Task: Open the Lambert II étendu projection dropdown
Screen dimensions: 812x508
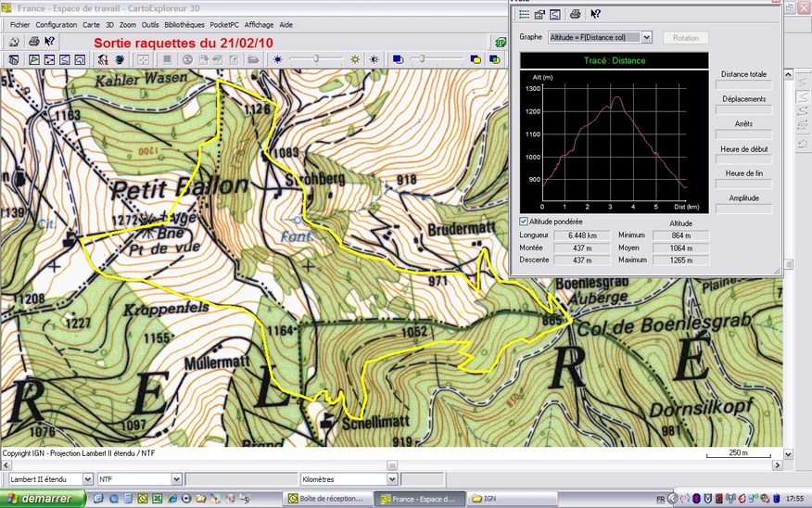Action: point(87,479)
